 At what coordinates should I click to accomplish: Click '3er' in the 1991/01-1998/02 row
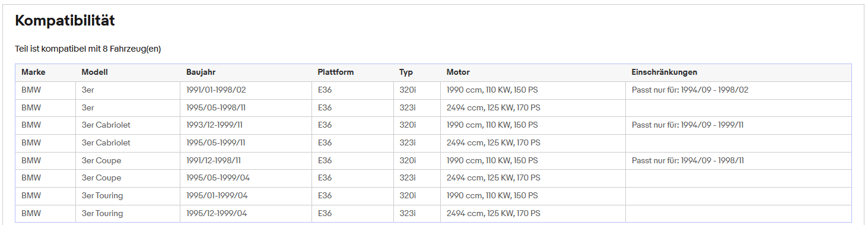tap(88, 90)
